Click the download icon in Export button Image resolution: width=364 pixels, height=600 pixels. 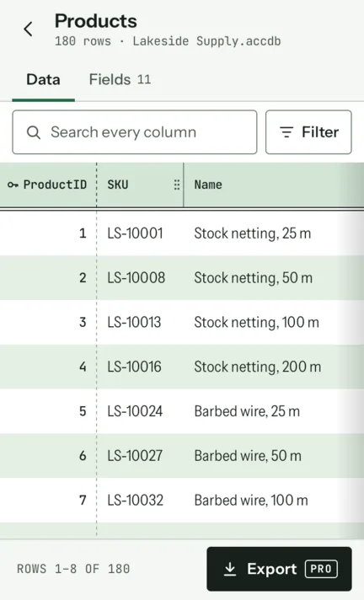click(x=230, y=569)
